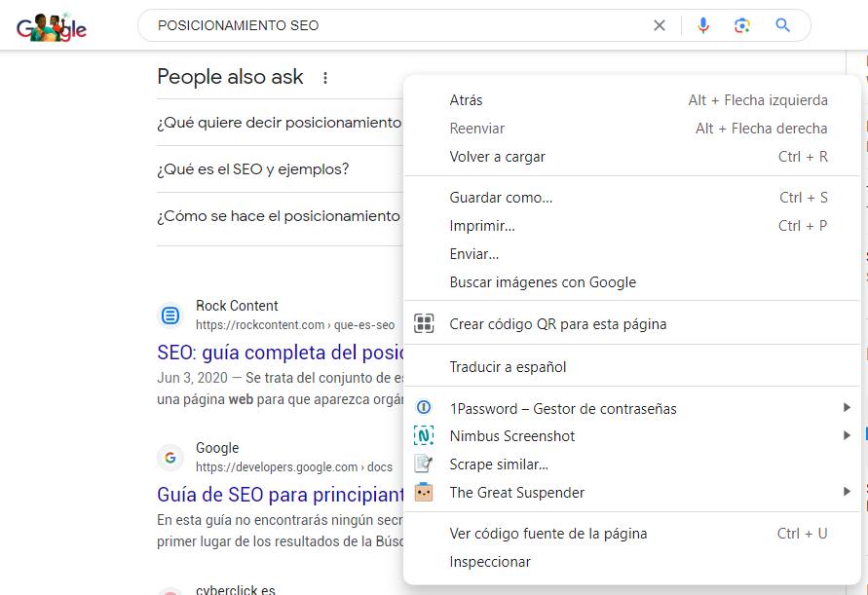Clear the search box with the X icon
This screenshot has height=595, width=868.
coord(660,25)
